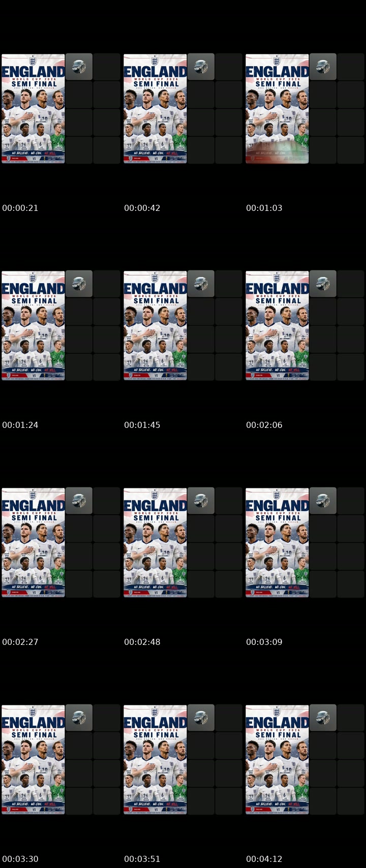Select the car thumbnail in the 00:01:24 frame
Screen dimensions: 366x868
pyautogui.click(x=79, y=284)
